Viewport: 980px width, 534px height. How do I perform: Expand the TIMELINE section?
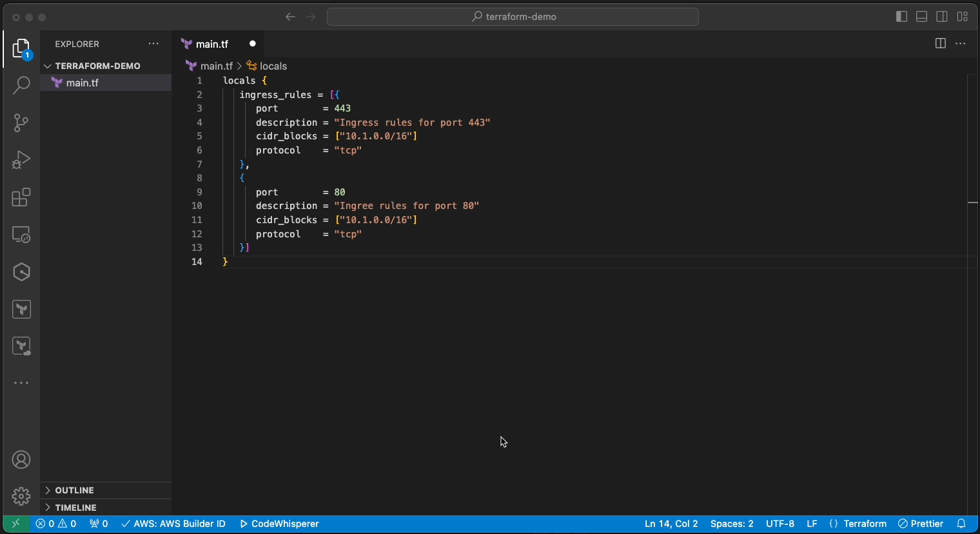coord(75,508)
